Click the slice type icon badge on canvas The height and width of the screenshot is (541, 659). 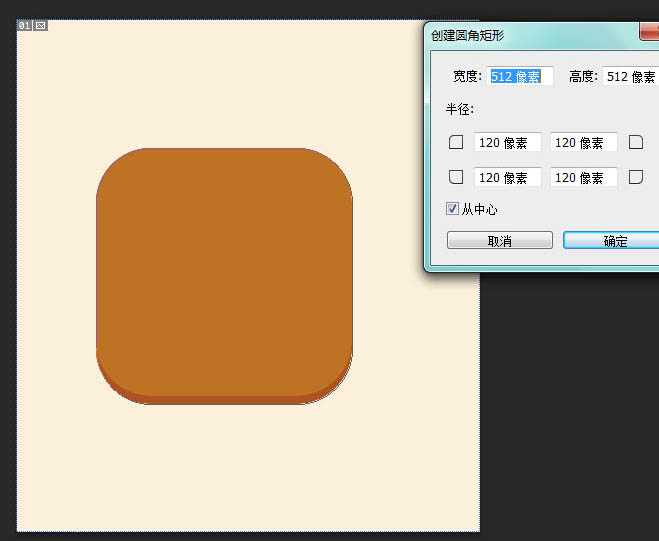click(x=41, y=25)
